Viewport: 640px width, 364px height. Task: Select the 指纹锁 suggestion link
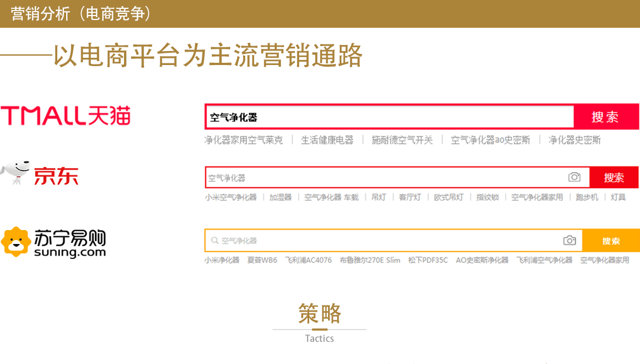coord(487,197)
